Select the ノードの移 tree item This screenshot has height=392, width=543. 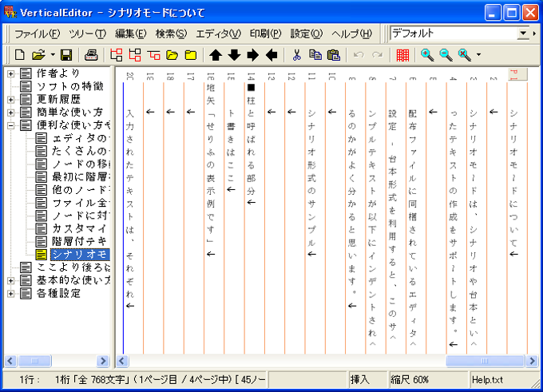click(81, 164)
